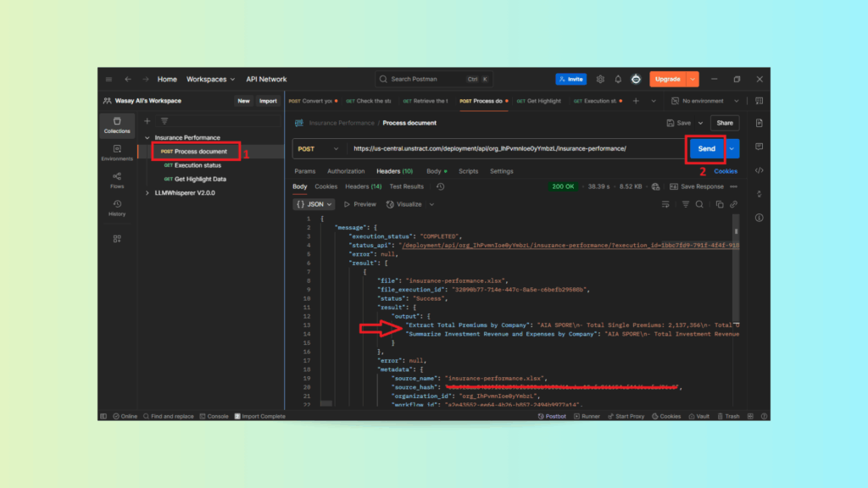Viewport: 868px width, 488px height.
Task: Open the request Cookies link
Action: tap(726, 171)
